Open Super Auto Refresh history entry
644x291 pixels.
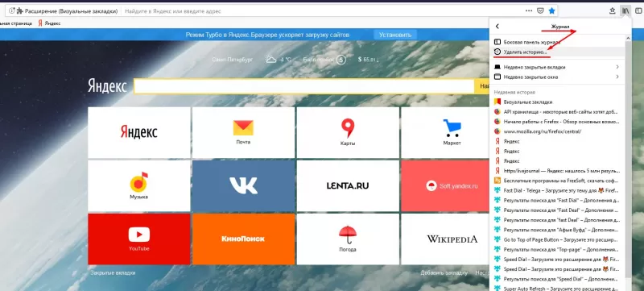[557, 288]
